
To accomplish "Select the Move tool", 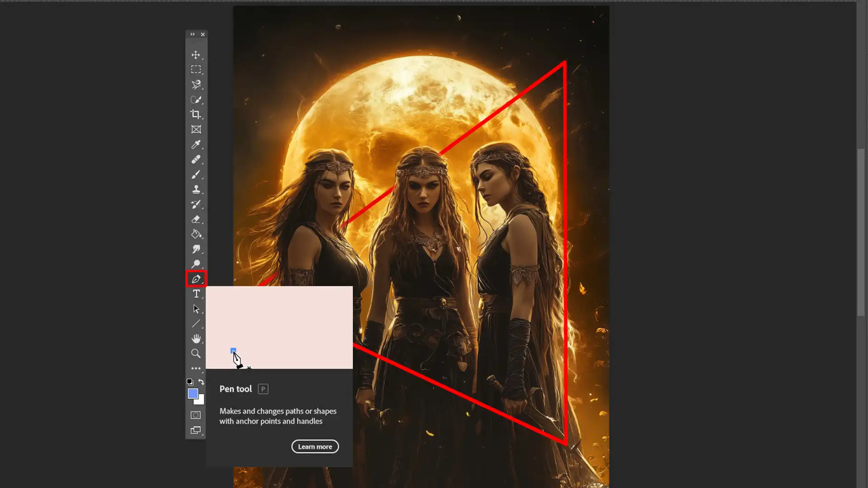I will click(x=196, y=55).
